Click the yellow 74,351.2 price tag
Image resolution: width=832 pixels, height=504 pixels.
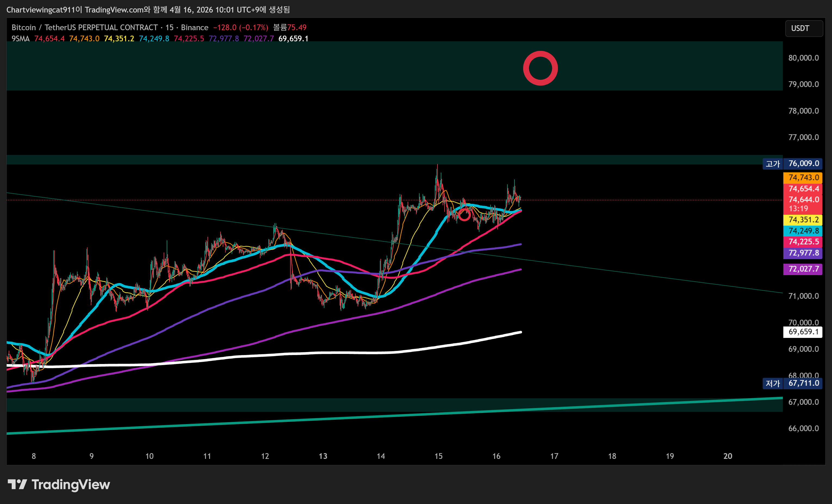(x=803, y=220)
